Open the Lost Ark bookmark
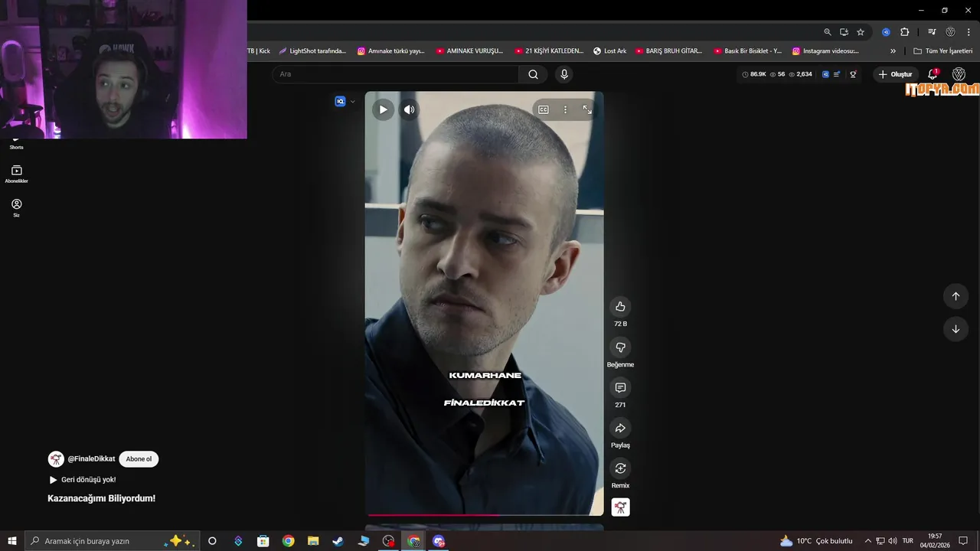Viewport: 980px width, 551px height. pyautogui.click(x=610, y=51)
